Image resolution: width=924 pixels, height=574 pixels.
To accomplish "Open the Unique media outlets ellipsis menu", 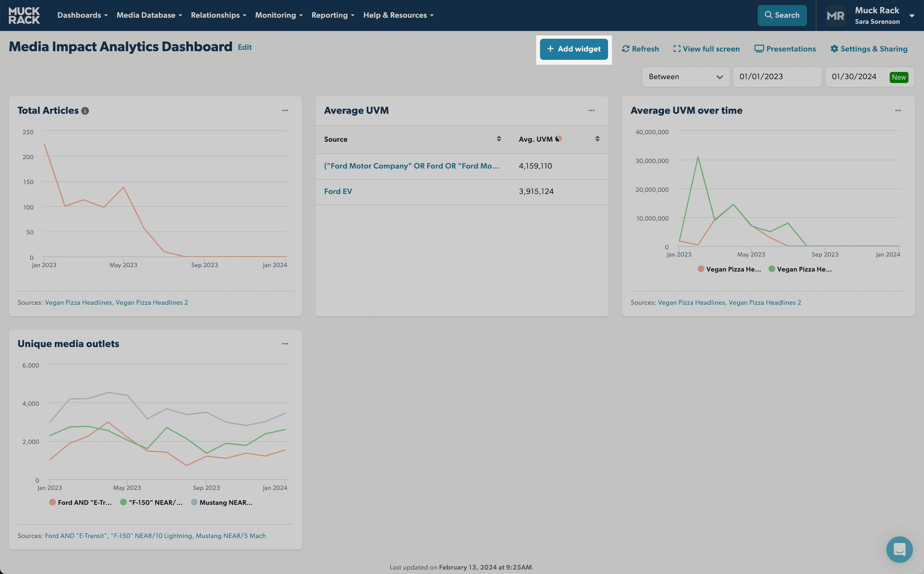I will tap(285, 344).
